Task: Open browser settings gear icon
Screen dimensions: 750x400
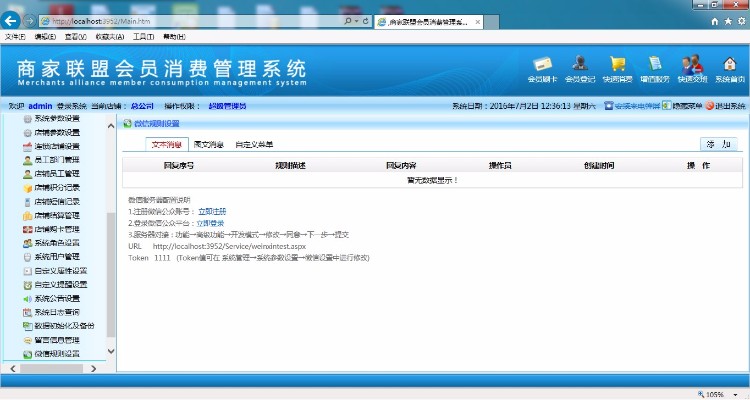Action: (x=741, y=21)
